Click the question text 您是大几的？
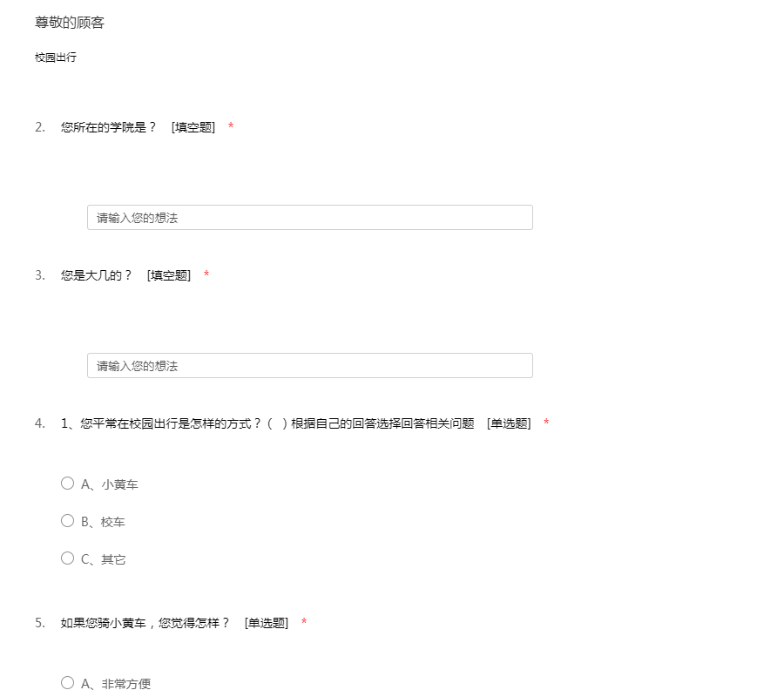This screenshot has height=697, width=784. point(97,275)
